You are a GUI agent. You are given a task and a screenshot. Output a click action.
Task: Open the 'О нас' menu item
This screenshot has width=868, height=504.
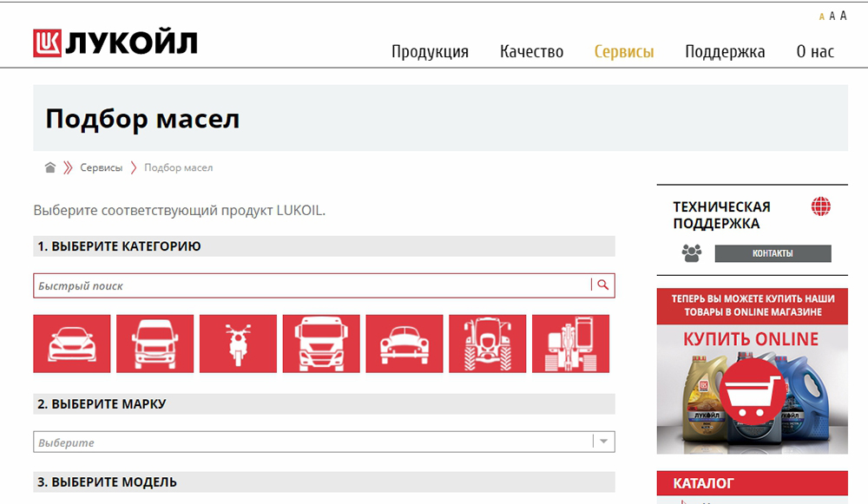(815, 51)
